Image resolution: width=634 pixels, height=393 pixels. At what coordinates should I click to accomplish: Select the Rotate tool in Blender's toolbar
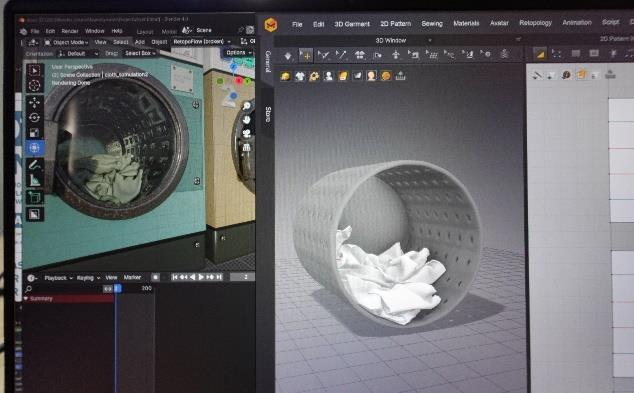[x=34, y=117]
